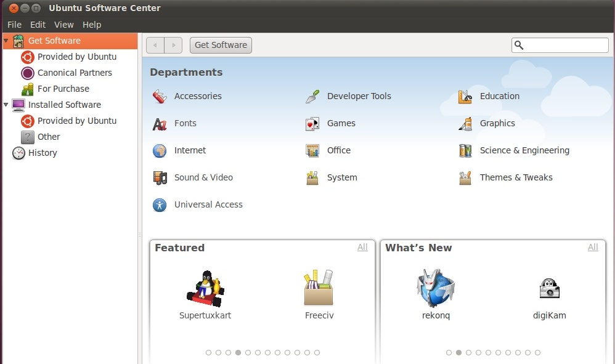Screen dimensions: 615x364
Task: Open the Developer Tools department icon
Action: click(x=312, y=96)
